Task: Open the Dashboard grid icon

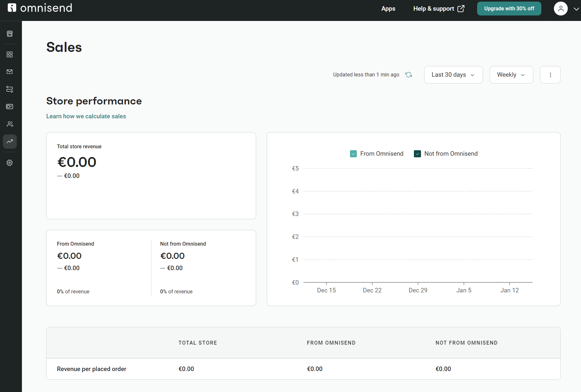Action: coord(10,54)
